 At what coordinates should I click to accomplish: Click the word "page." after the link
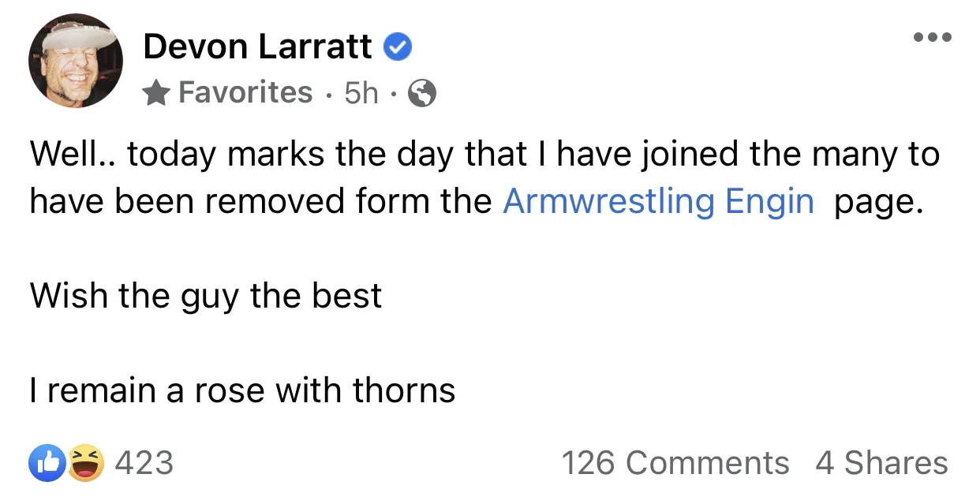coord(877,201)
